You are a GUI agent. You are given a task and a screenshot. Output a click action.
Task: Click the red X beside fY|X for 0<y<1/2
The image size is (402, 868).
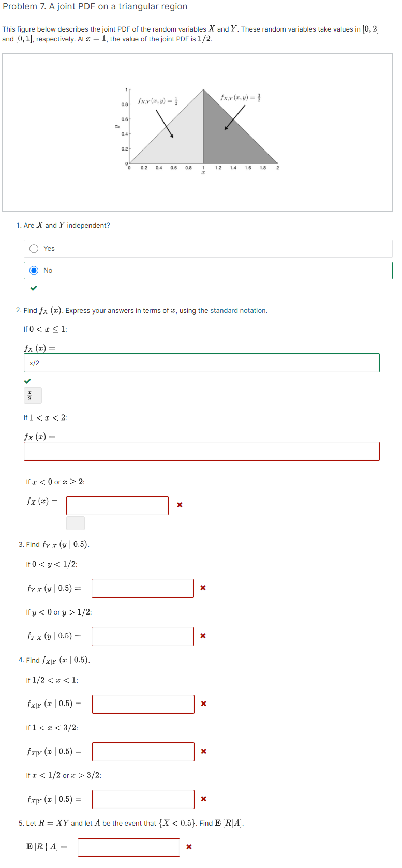pos(202,588)
